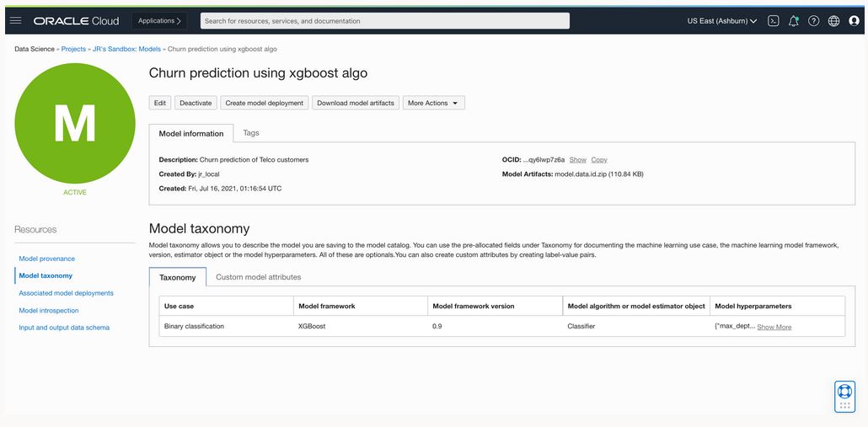
Task: Click the Oracle Cloud logo
Action: [x=77, y=21]
